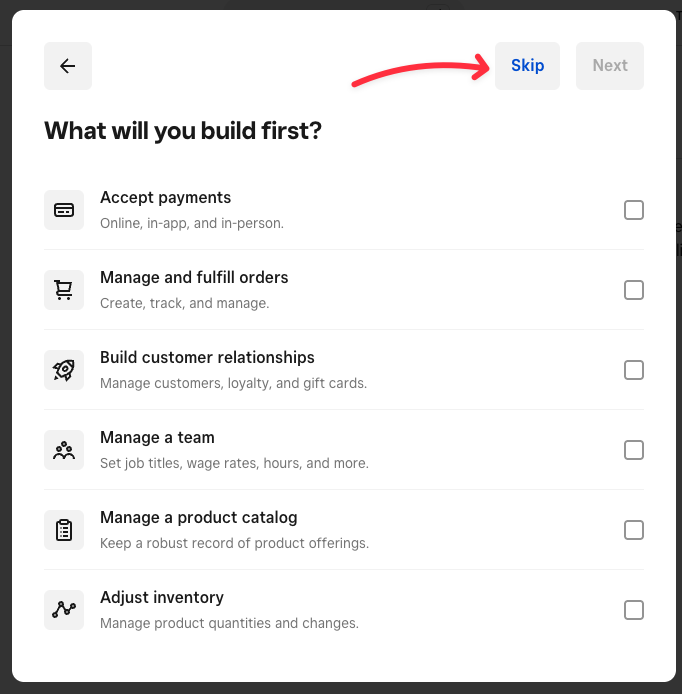Click the graph icon for Adjust inventory
Image resolution: width=682 pixels, height=694 pixels.
point(64,610)
